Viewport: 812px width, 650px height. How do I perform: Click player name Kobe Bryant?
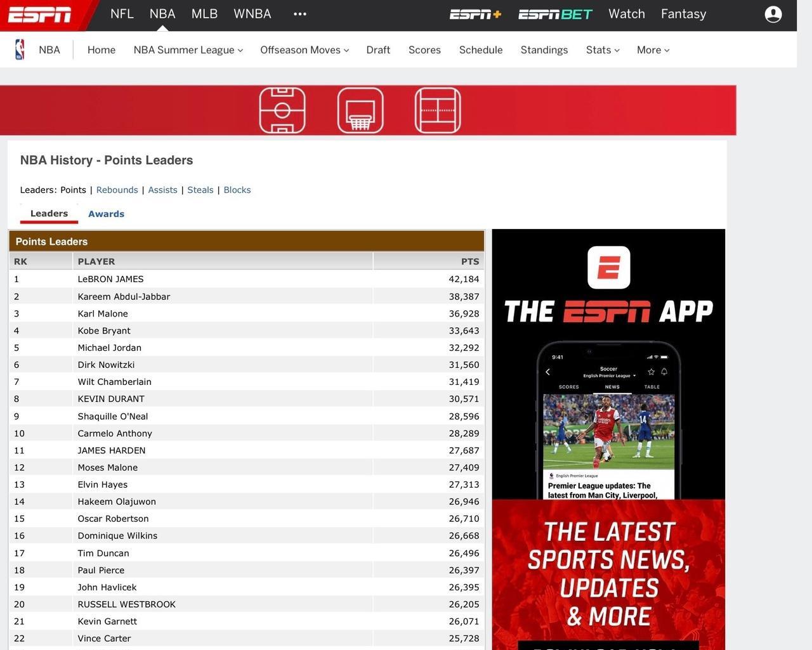point(104,330)
